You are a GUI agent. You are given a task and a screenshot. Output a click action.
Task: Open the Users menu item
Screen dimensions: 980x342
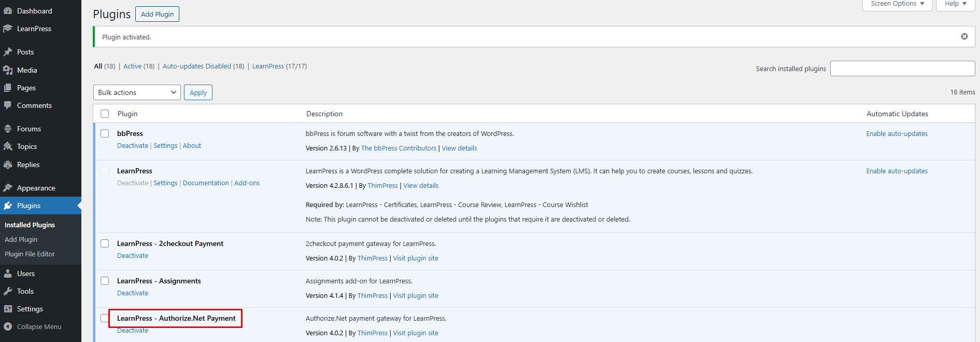(26, 273)
